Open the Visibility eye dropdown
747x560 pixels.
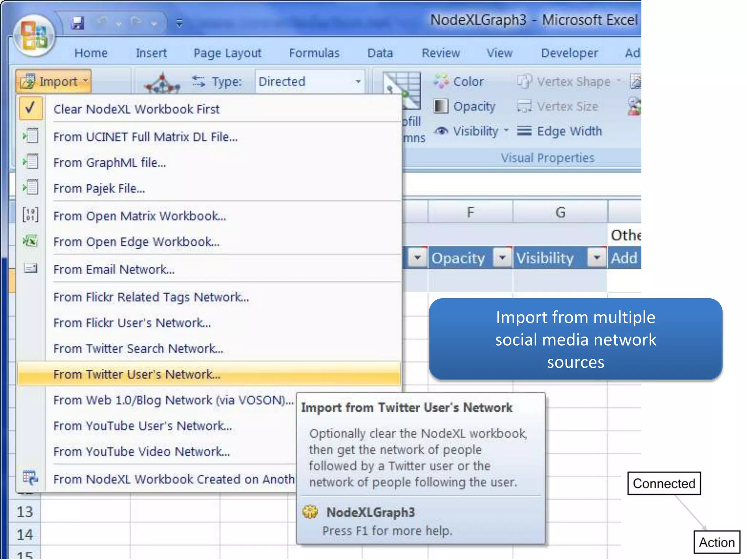(x=471, y=131)
